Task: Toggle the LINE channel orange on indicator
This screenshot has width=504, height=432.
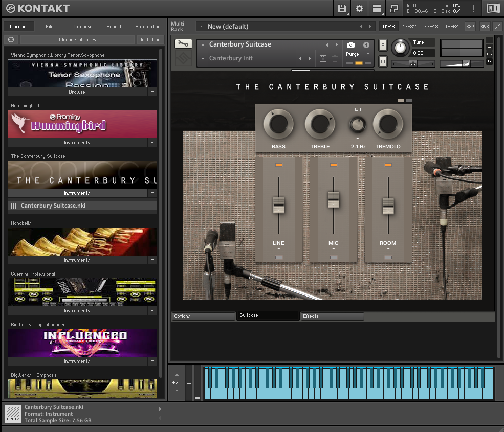Action: point(279,165)
